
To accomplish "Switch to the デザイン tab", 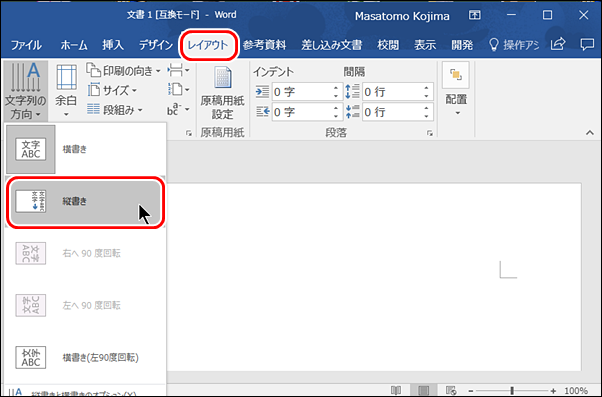I will click(156, 45).
